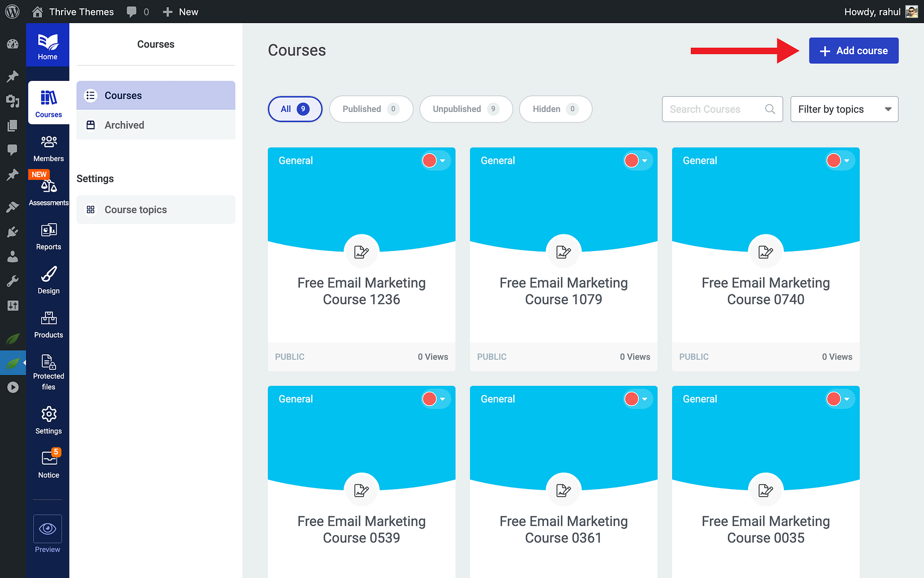This screenshot has width=924, height=578.
Task: Open the Filter by topics dropdown
Action: (x=844, y=109)
